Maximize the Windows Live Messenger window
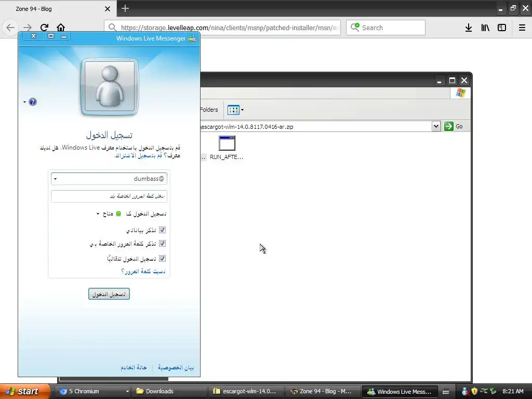This screenshot has height=399, width=532. pos(50,36)
